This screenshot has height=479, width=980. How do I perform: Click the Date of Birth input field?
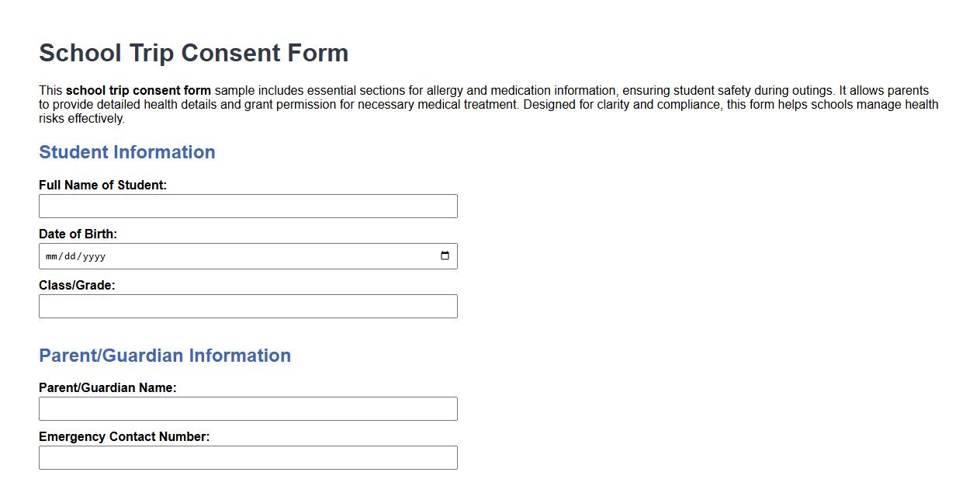[233, 255]
